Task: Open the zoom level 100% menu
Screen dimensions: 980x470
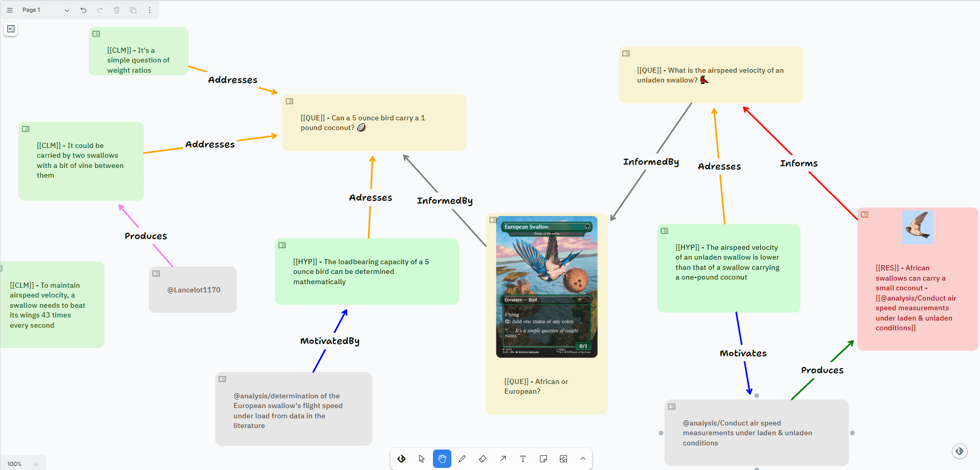Action: (14, 464)
